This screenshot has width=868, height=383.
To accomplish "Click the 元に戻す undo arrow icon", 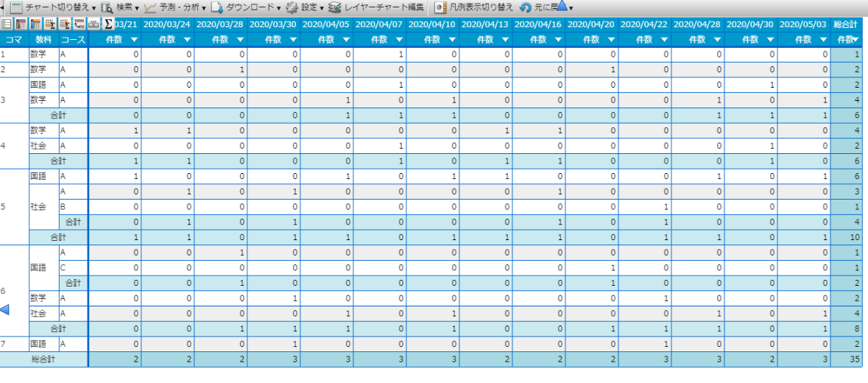I will point(526,8).
